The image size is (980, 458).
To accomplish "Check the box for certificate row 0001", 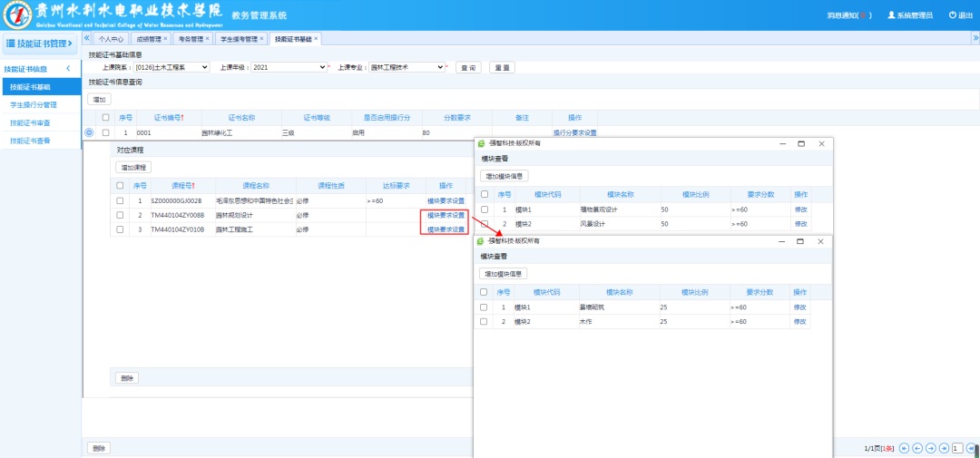I will pos(105,133).
